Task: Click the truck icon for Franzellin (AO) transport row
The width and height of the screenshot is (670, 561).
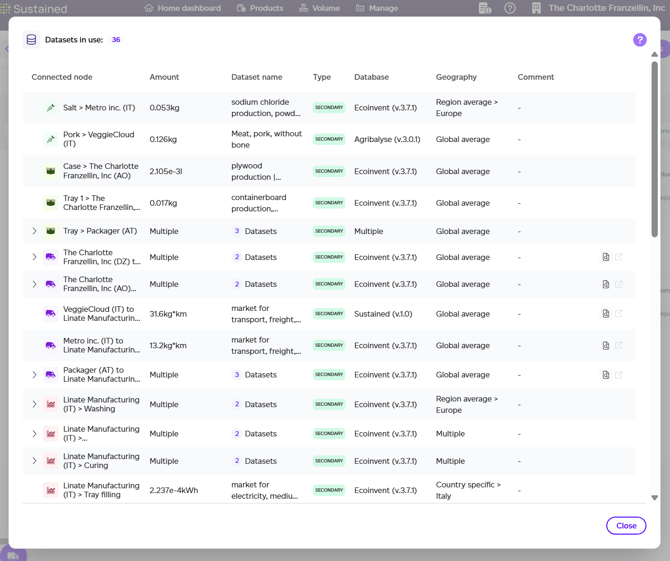Action: click(50, 284)
